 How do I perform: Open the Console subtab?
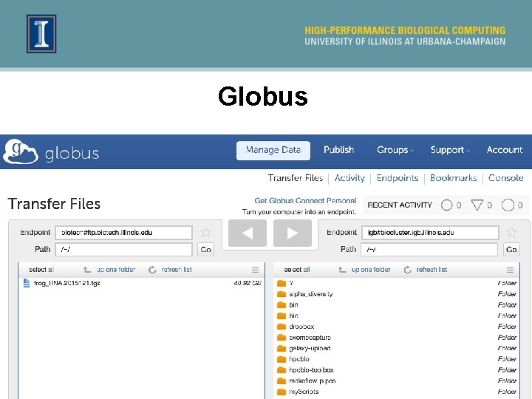(505, 178)
